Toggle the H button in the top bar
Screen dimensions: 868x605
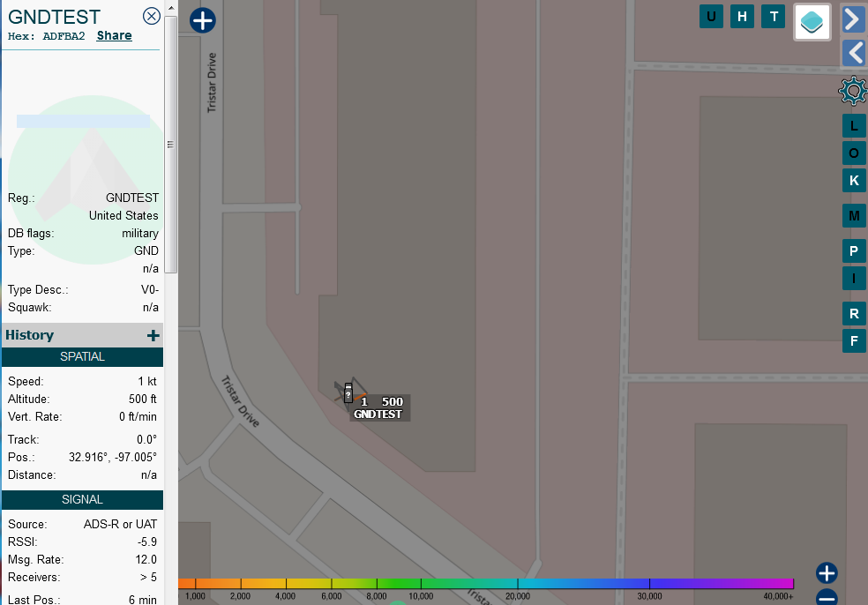click(743, 17)
